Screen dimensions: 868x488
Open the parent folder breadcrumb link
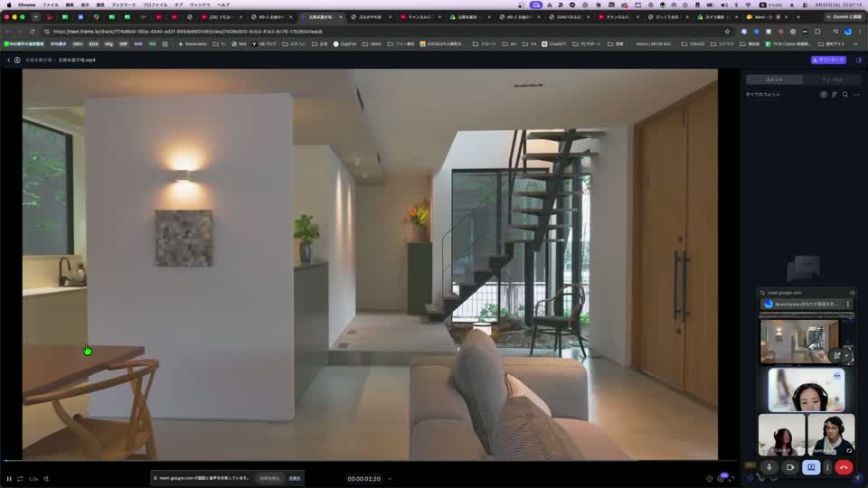pyautogui.click(x=38, y=60)
